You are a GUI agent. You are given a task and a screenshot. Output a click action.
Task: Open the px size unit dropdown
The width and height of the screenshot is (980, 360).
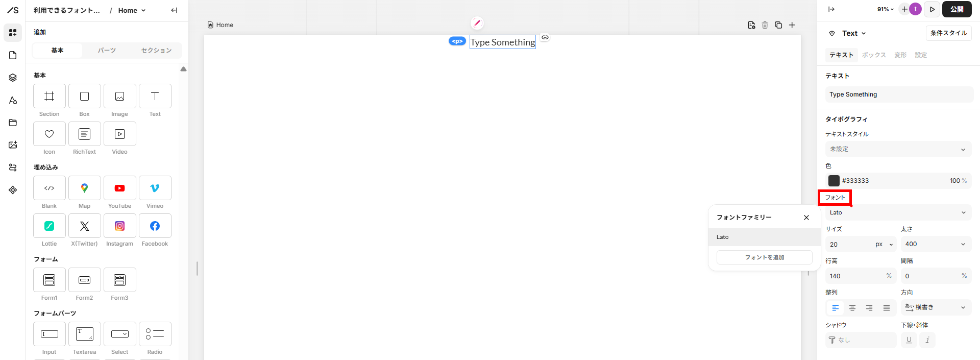tap(885, 244)
